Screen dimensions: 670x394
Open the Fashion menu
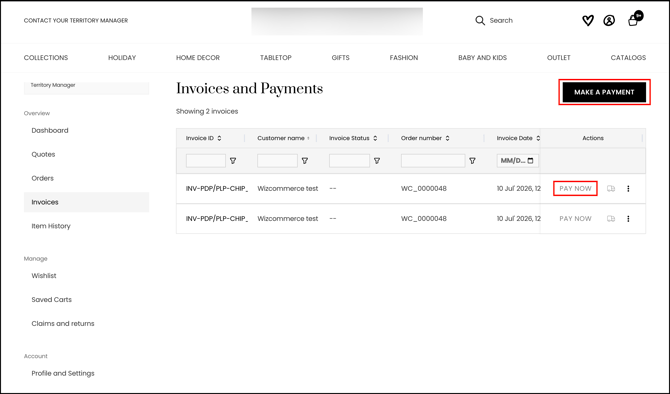(404, 58)
